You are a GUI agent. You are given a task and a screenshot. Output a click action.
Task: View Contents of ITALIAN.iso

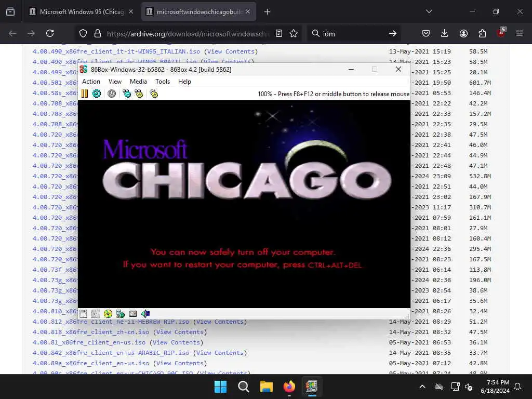(231, 51)
